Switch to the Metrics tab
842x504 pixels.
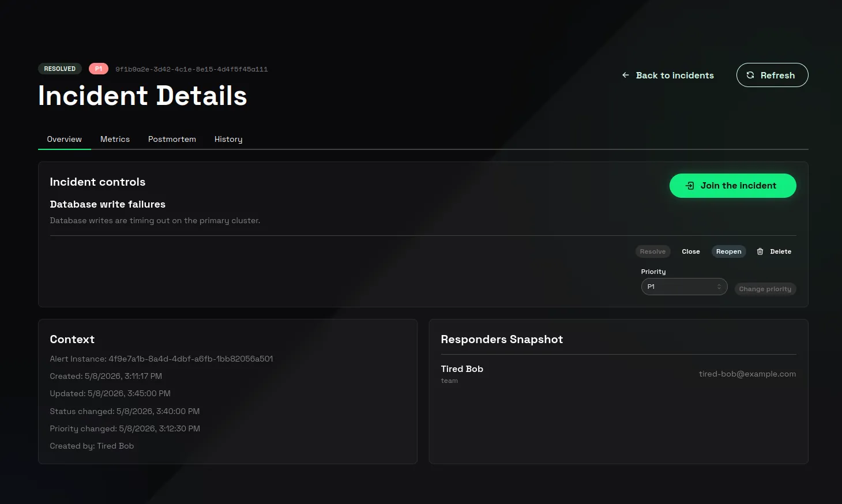click(x=115, y=139)
